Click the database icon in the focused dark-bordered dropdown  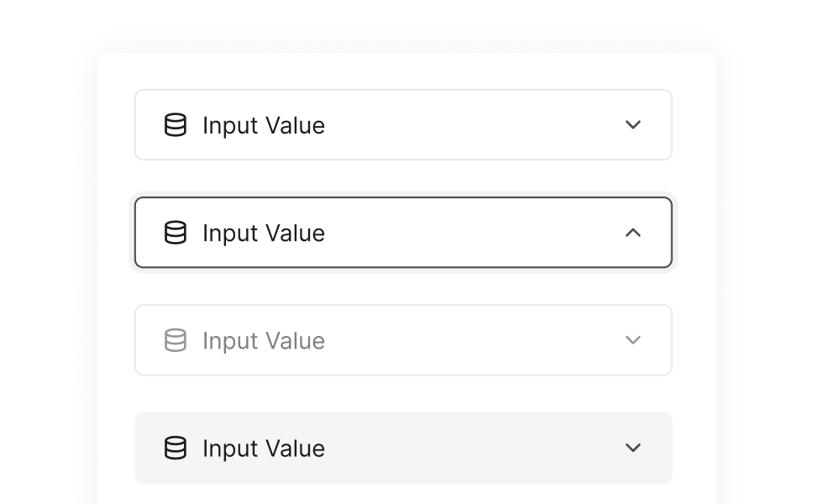(175, 233)
